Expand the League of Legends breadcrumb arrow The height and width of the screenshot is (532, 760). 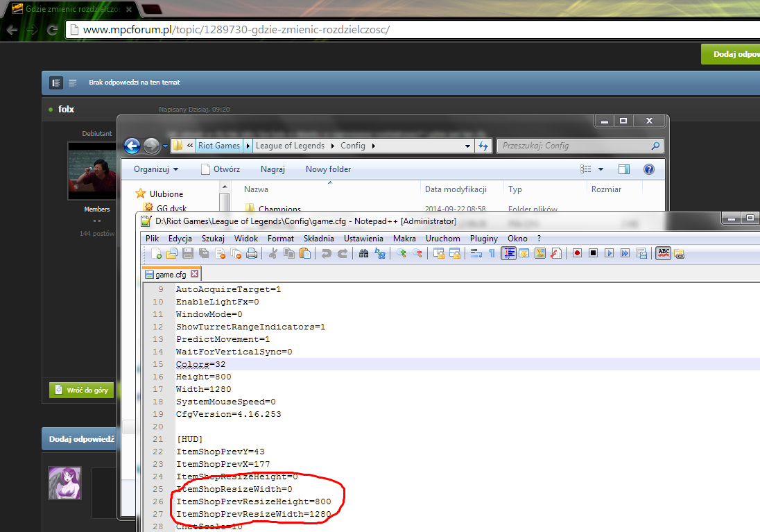tap(333, 146)
